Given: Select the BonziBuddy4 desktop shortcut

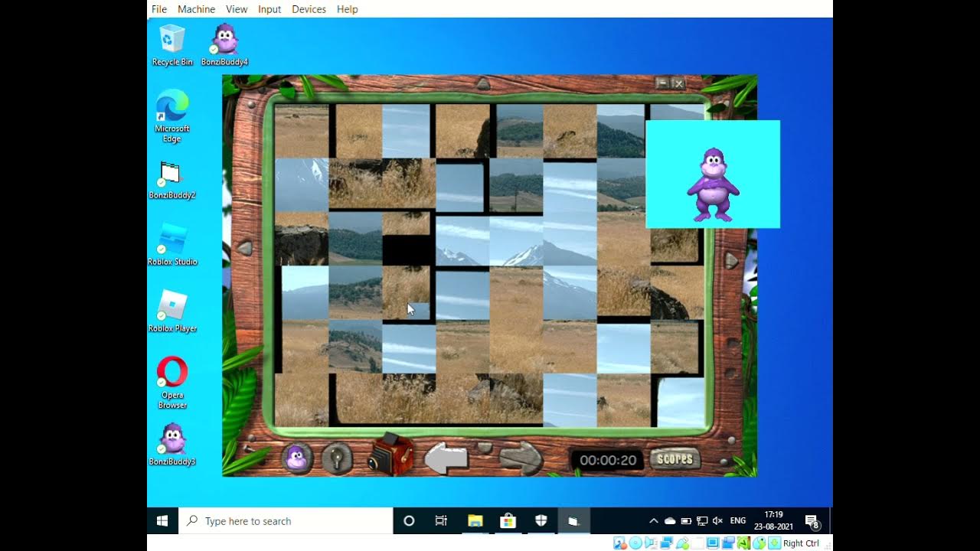Looking at the screenshot, I should tap(224, 45).
